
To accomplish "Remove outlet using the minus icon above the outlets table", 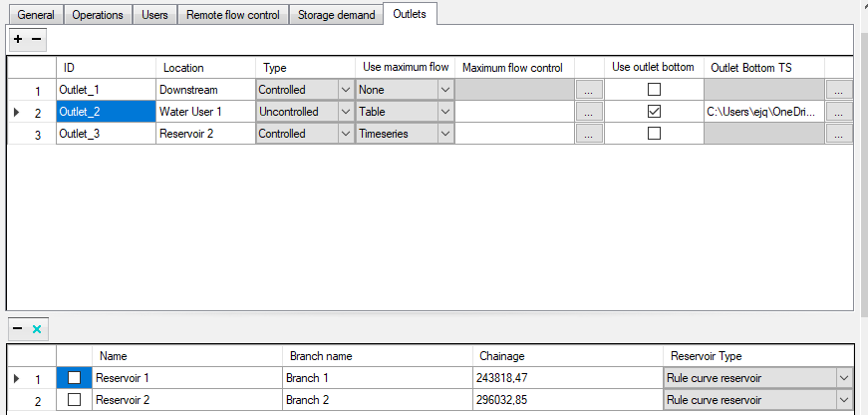I will (x=36, y=39).
